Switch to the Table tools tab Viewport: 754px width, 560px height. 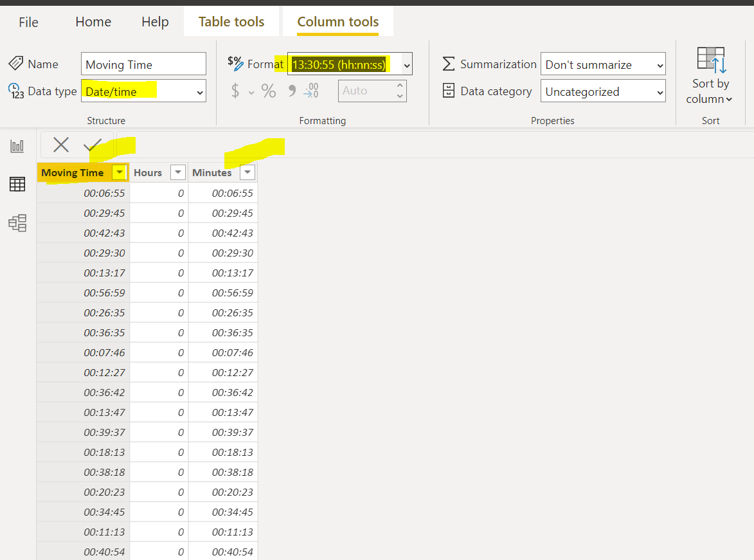(x=231, y=22)
